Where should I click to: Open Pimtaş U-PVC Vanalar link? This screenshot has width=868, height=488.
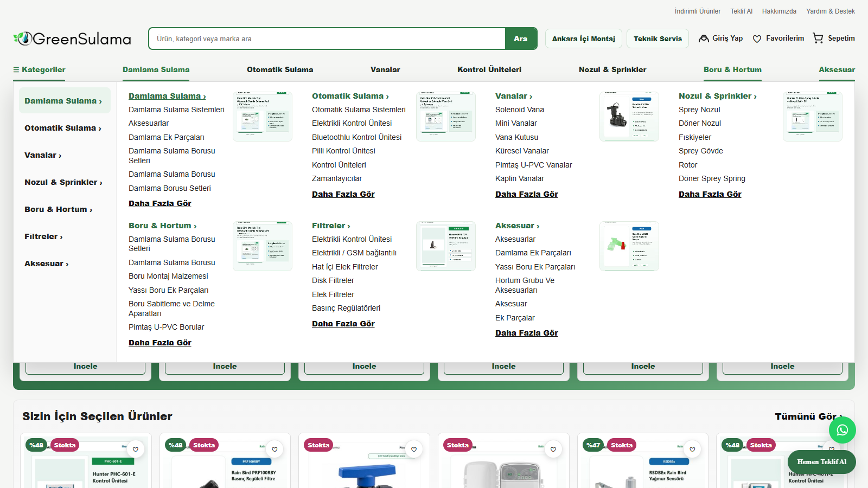click(534, 165)
